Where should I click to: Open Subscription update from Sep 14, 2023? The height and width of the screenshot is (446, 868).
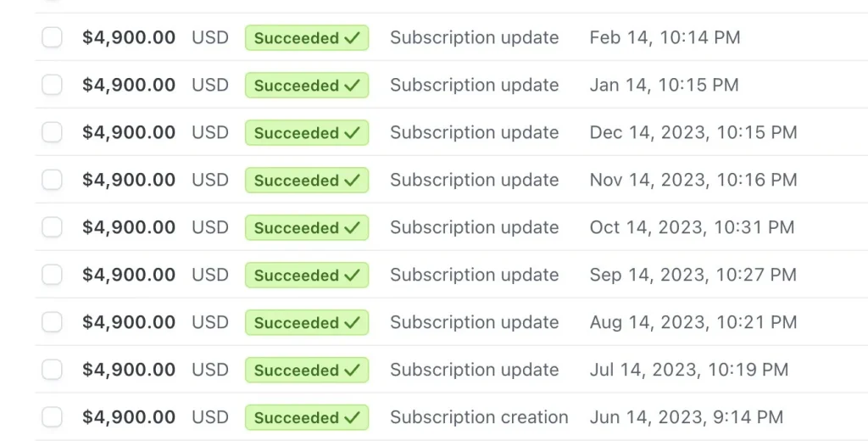(474, 275)
